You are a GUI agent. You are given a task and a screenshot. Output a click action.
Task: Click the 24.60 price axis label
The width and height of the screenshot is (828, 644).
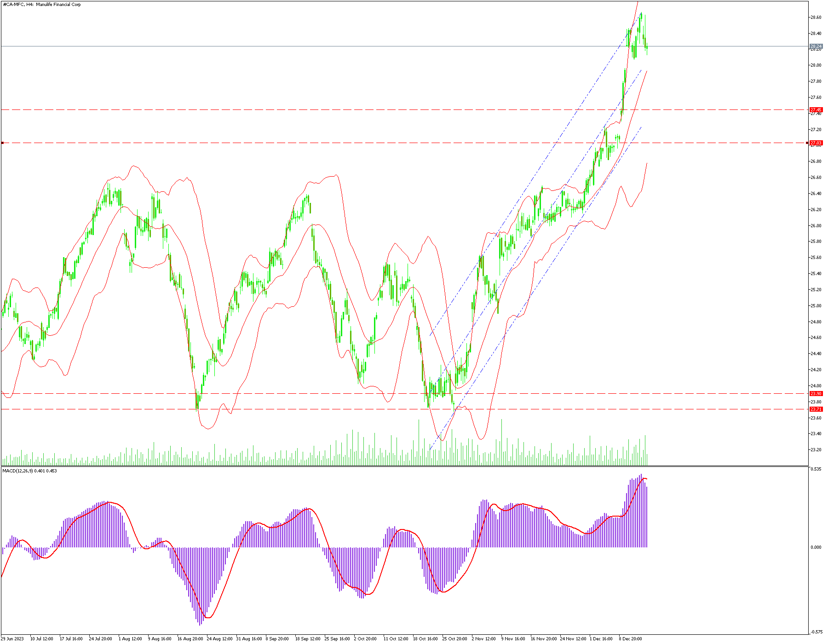pos(816,338)
